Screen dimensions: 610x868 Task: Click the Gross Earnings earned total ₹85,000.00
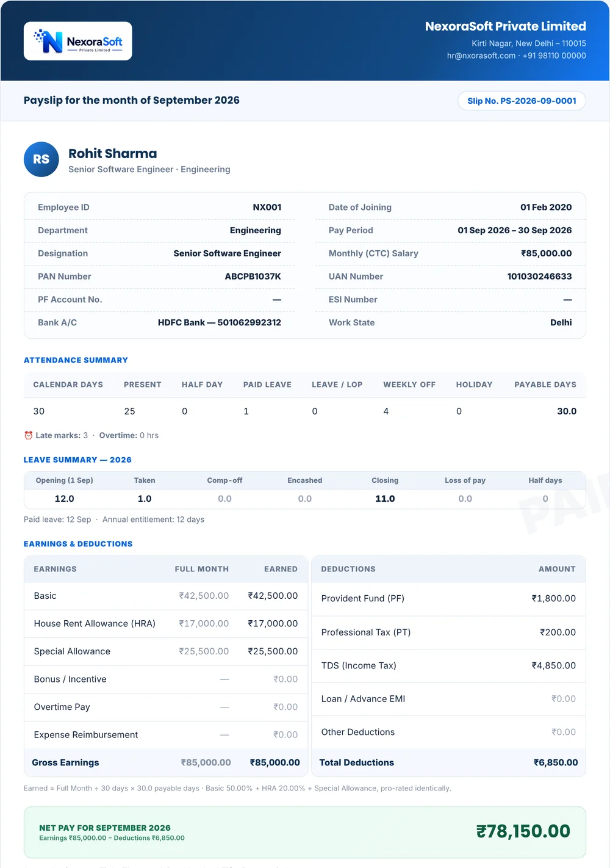(275, 762)
